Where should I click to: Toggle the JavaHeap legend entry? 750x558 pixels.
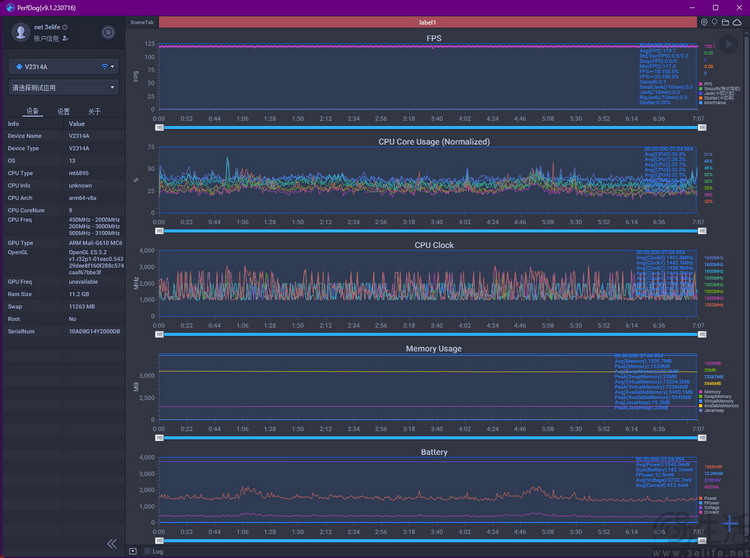711,410
